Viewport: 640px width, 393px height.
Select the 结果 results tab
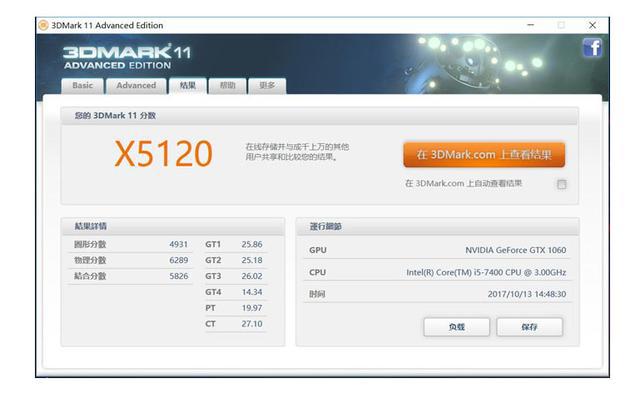click(x=187, y=86)
